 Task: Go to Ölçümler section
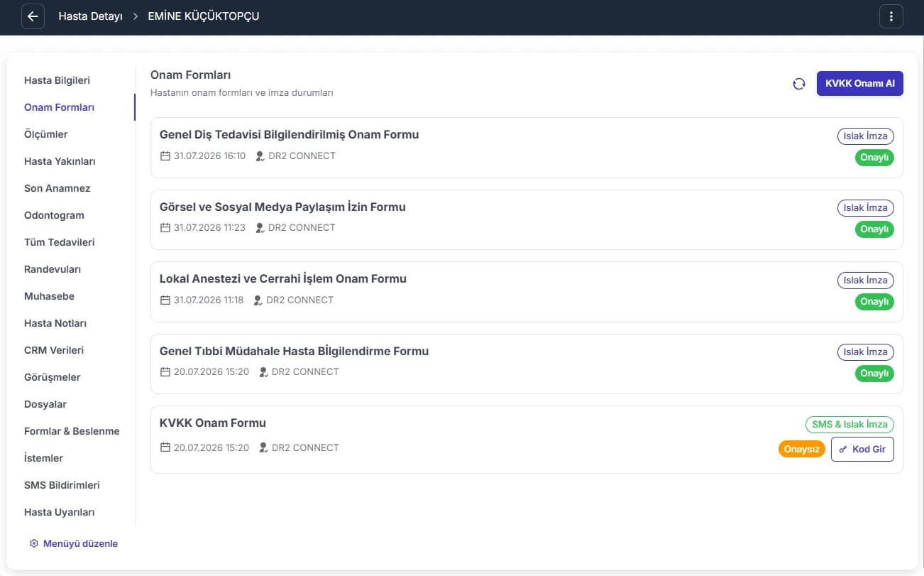46,134
